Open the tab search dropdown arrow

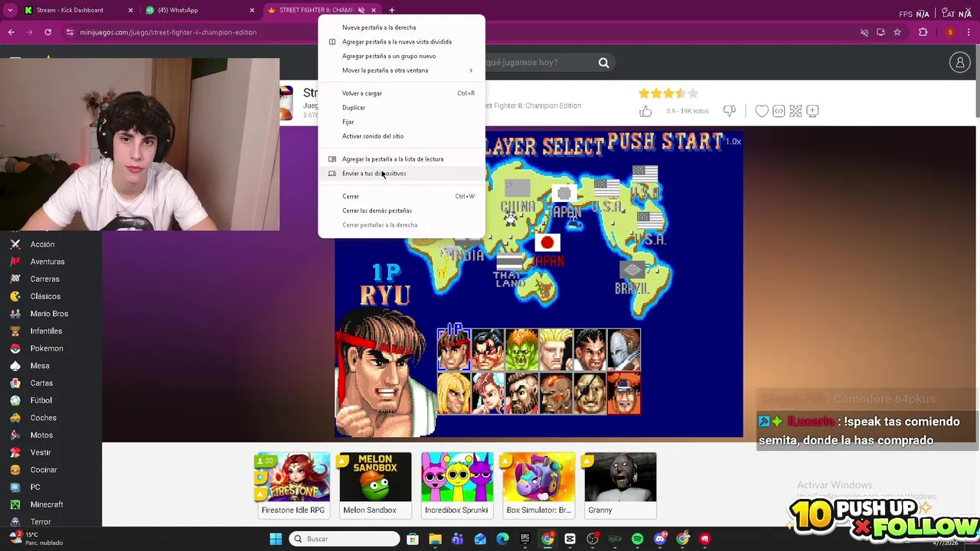click(10, 10)
